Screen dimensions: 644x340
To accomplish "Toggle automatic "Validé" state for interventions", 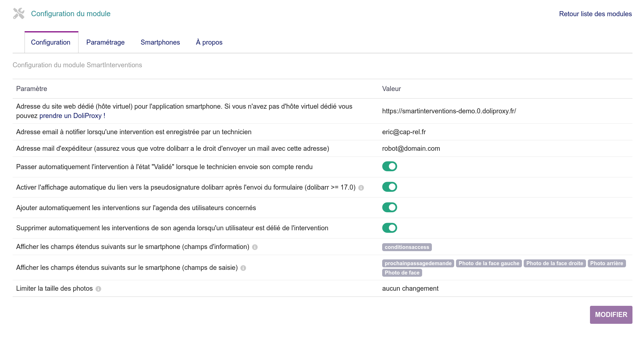I will coord(389,167).
